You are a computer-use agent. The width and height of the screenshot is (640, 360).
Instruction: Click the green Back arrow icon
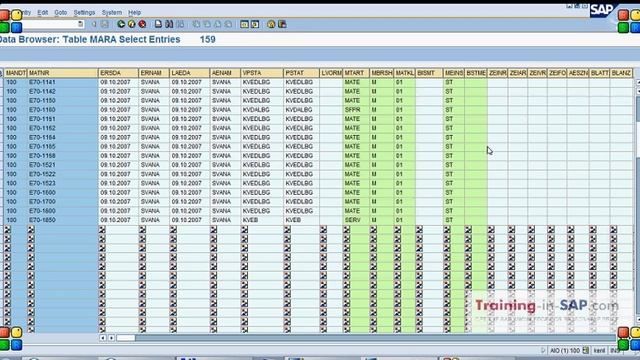click(x=121, y=24)
